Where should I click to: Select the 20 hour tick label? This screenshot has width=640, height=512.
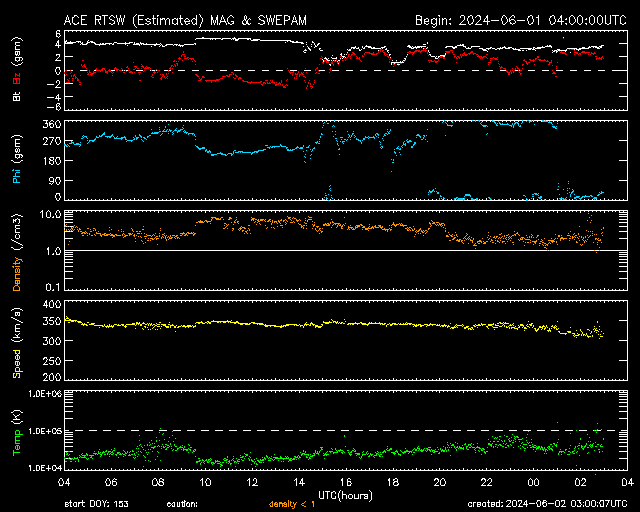(439, 482)
